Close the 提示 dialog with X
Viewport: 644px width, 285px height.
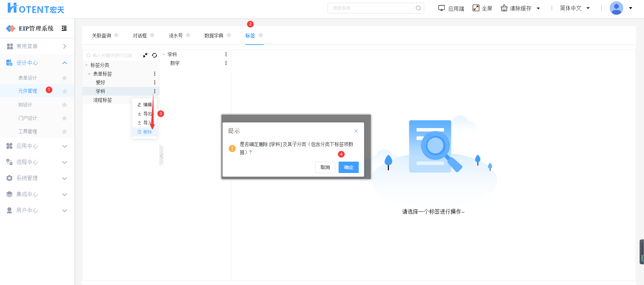[356, 131]
